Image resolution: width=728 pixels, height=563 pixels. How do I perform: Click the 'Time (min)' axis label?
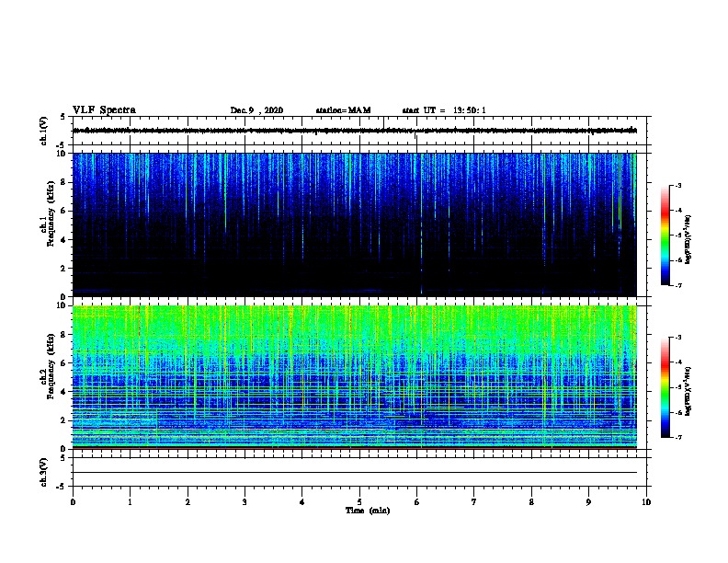click(x=368, y=511)
